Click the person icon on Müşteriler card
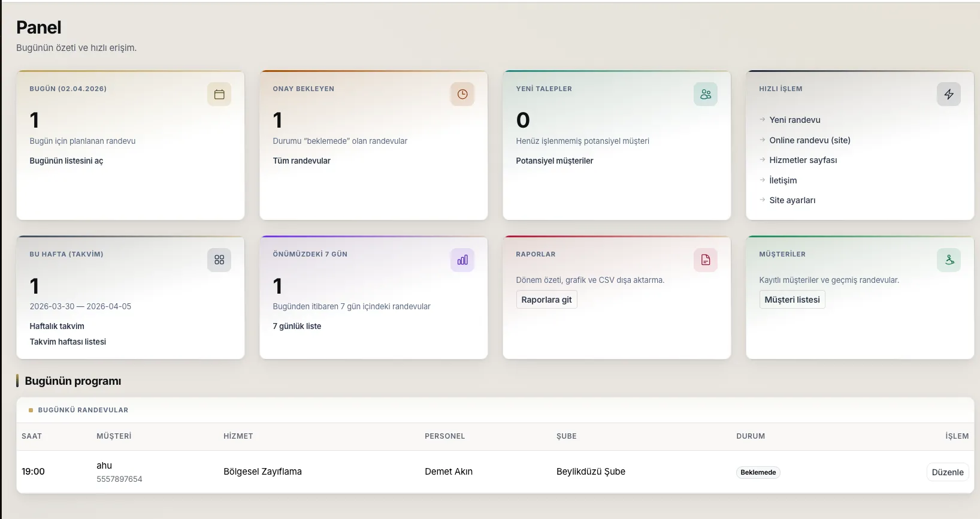This screenshot has height=519, width=980. (x=949, y=260)
